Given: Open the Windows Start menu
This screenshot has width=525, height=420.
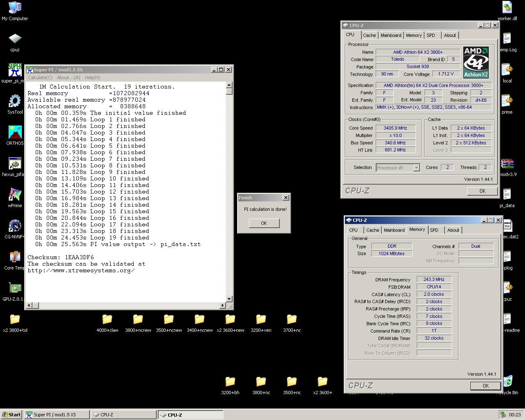Looking at the screenshot, I should pos(11,415).
